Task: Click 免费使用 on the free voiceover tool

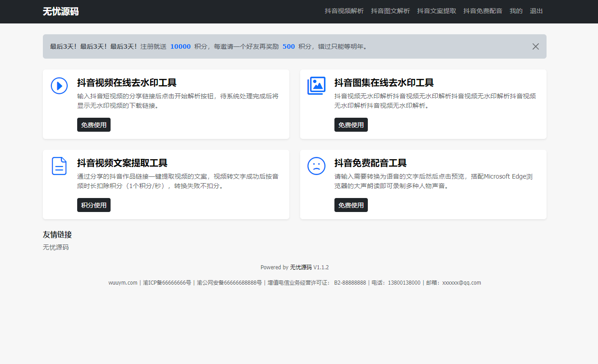Action: point(351,205)
